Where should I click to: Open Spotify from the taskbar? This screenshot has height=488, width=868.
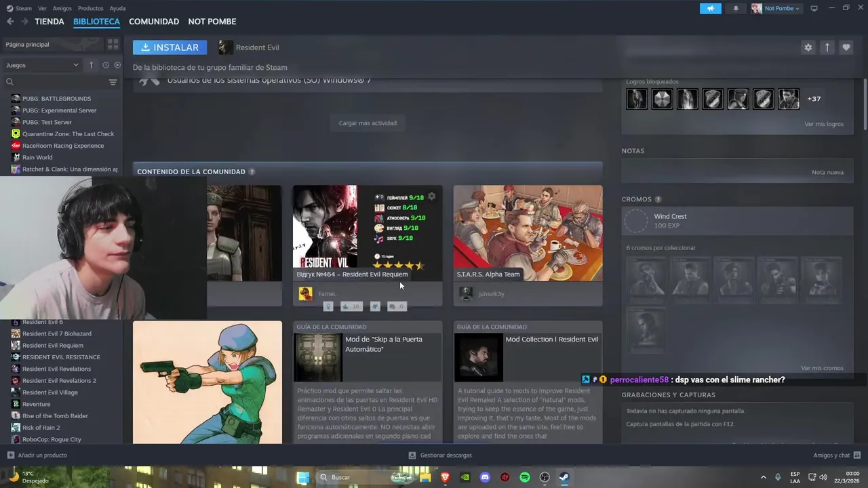click(x=525, y=477)
